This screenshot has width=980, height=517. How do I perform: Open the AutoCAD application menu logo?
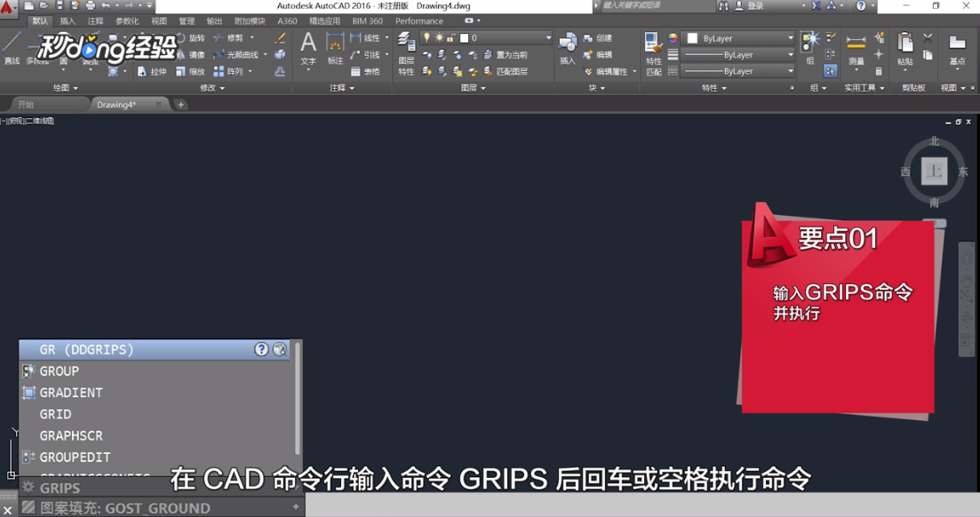(6, 7)
